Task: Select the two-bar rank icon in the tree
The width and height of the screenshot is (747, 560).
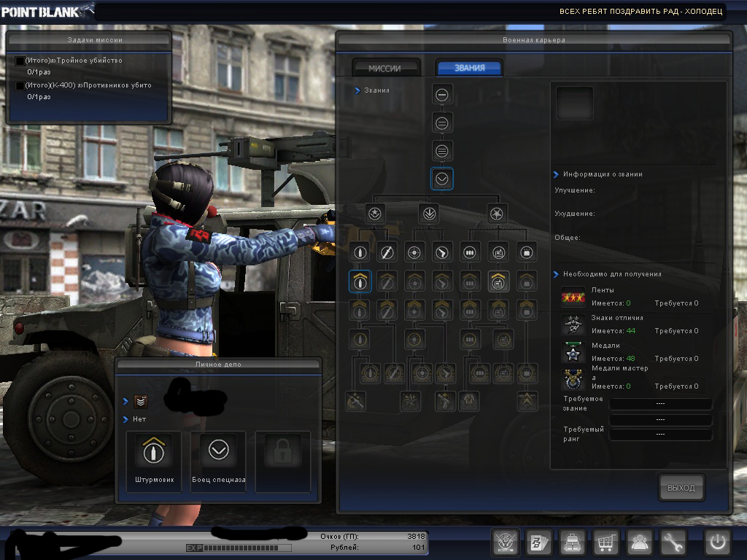Action: tap(441, 123)
